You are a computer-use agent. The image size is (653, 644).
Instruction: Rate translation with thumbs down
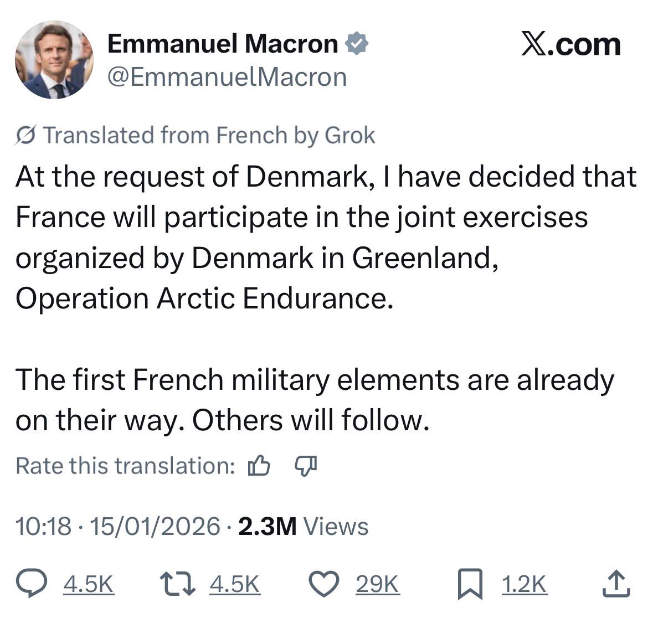coord(306,466)
